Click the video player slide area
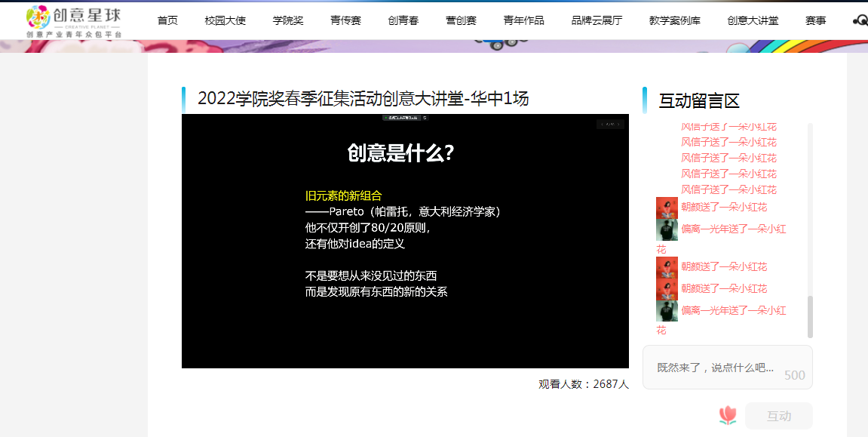868x437 pixels. coord(405,241)
